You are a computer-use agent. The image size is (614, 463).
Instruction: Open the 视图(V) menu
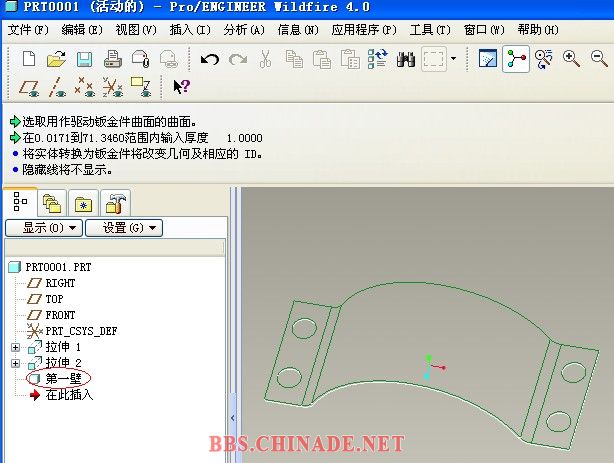[x=136, y=30]
